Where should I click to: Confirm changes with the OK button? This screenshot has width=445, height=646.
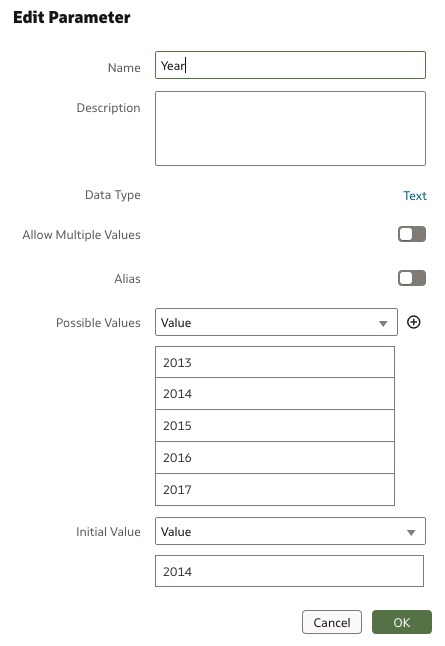(402, 622)
